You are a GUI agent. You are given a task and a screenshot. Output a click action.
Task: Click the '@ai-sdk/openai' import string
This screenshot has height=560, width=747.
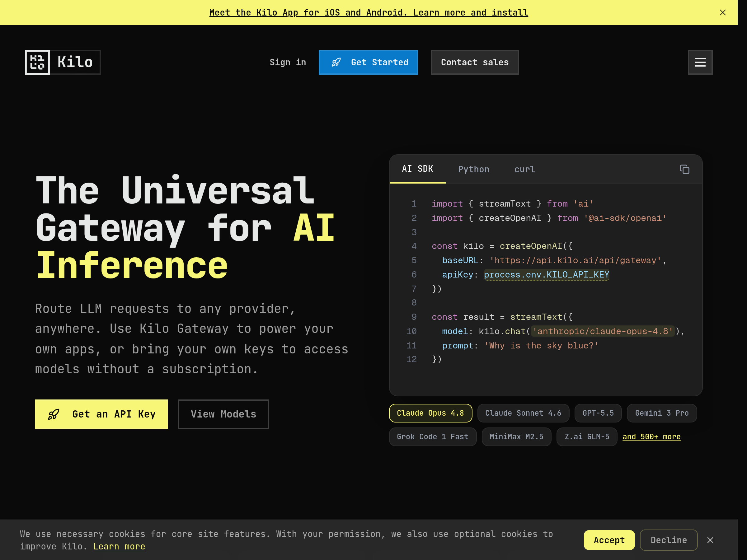(x=625, y=218)
